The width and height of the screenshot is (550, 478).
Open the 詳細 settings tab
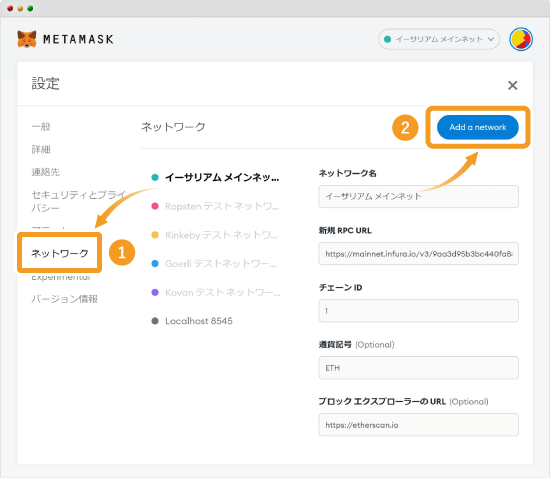(41, 149)
